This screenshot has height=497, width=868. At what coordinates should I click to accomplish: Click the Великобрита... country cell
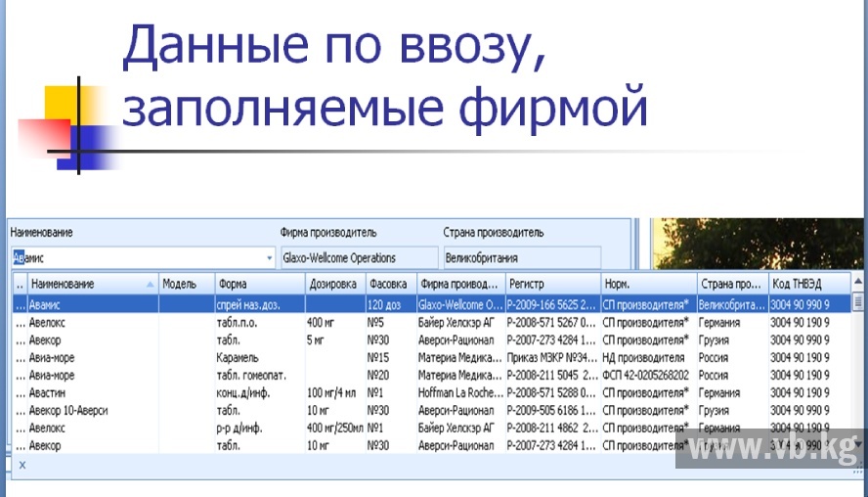coord(732,304)
